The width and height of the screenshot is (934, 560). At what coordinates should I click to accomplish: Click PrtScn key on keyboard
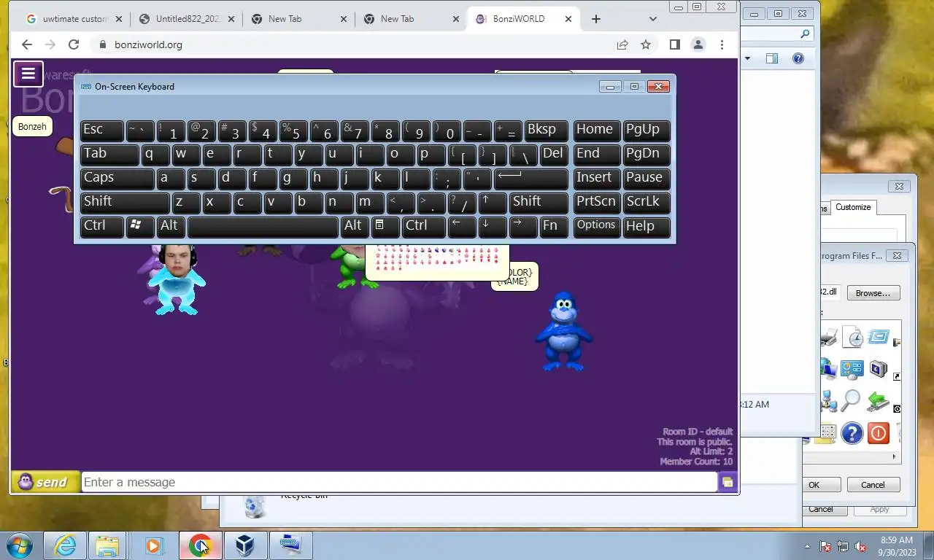[597, 203]
